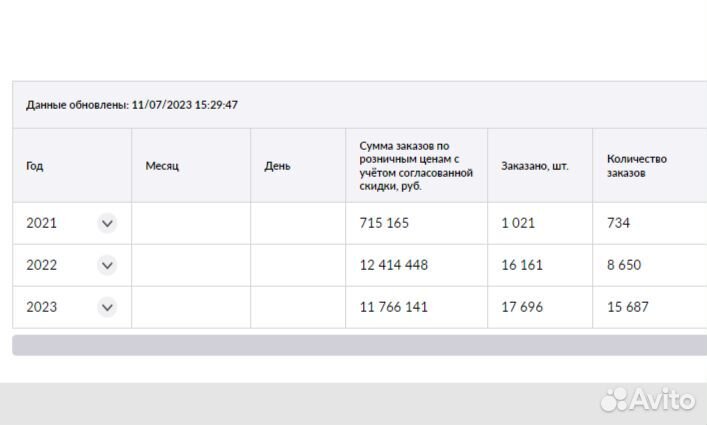
Task: Select the 734 orders count cell
Action: click(x=619, y=224)
